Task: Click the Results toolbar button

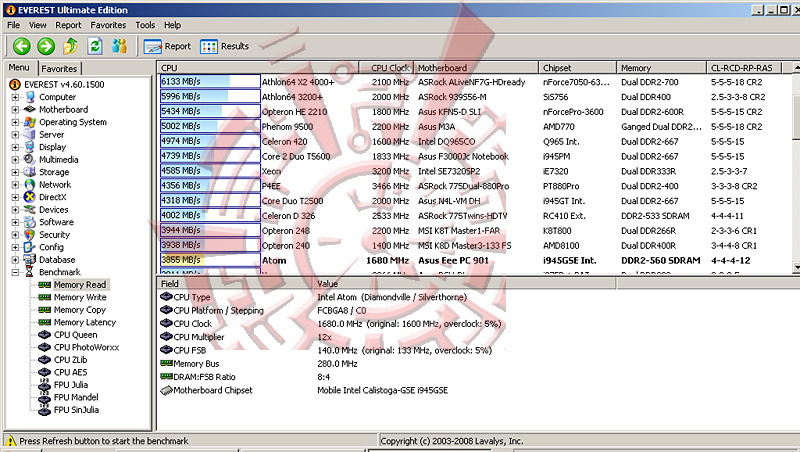Action: coord(224,46)
